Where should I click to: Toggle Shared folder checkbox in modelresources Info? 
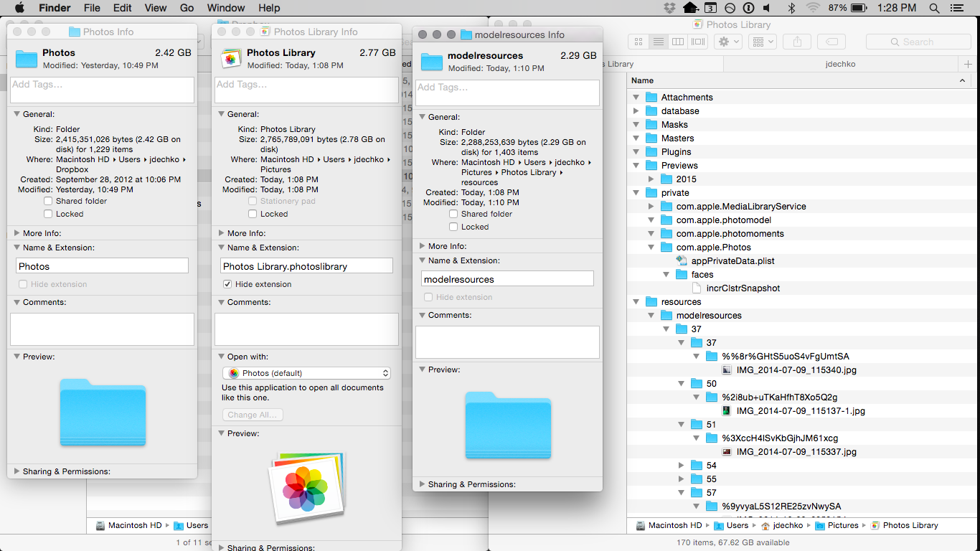click(x=453, y=214)
